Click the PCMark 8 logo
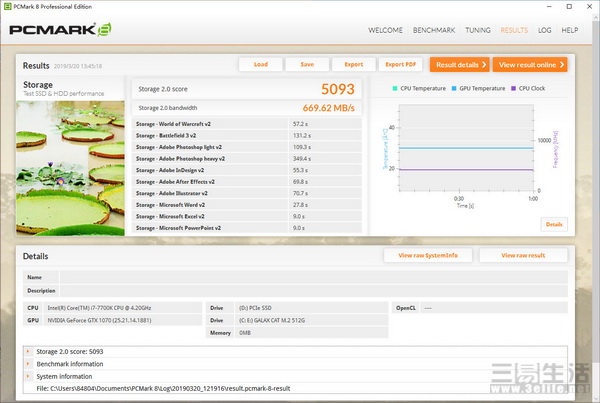 pos(60,29)
